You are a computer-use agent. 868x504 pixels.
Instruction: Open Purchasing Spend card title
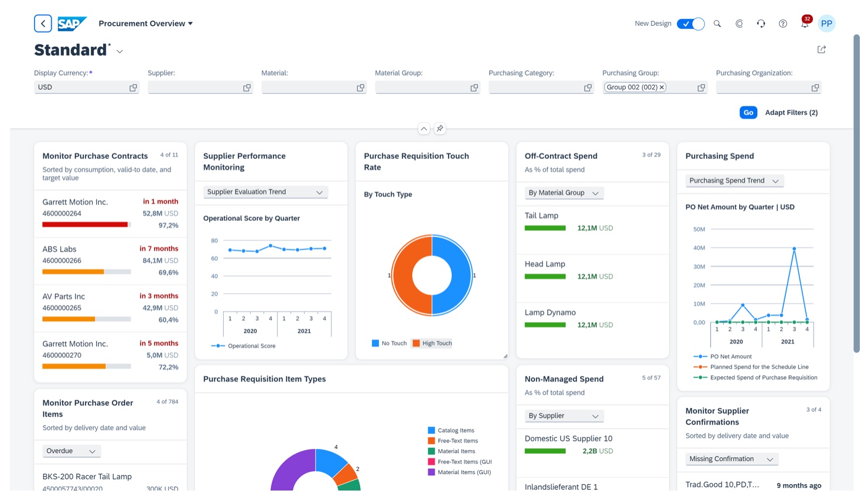(x=719, y=156)
